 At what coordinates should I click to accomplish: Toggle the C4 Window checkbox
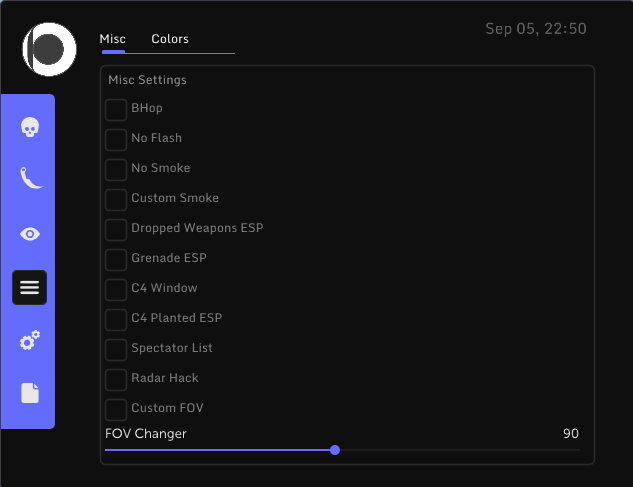click(x=116, y=288)
